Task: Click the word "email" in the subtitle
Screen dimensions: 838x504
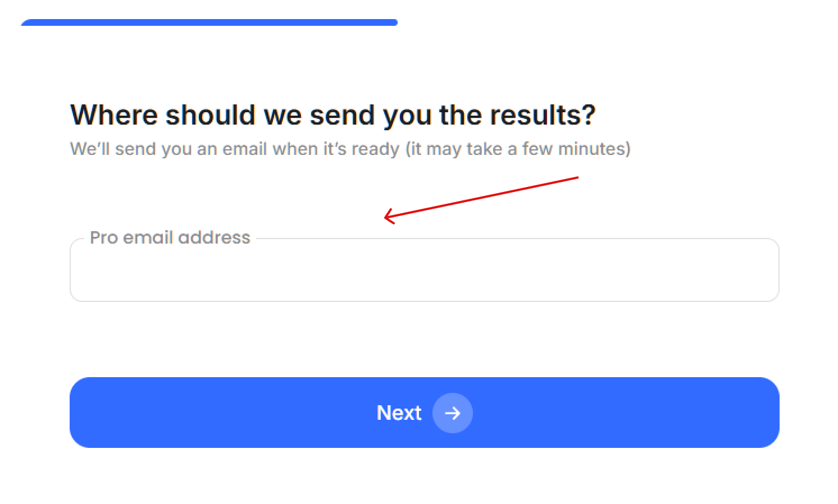Action: (245, 149)
